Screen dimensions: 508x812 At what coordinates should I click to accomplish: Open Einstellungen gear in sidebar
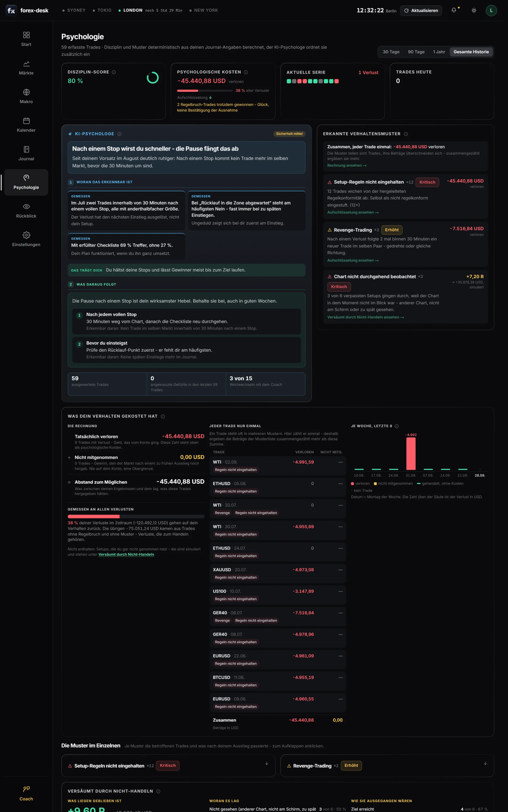click(x=26, y=239)
